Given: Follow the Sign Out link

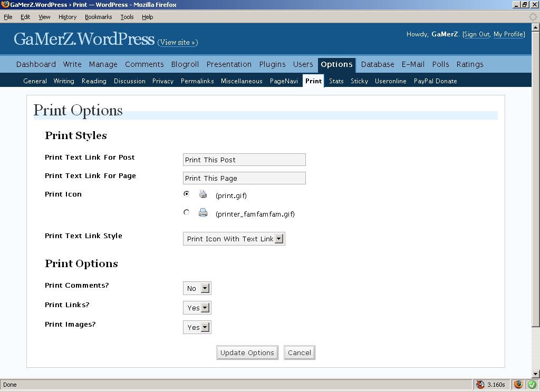Looking at the screenshot, I should [477, 34].
